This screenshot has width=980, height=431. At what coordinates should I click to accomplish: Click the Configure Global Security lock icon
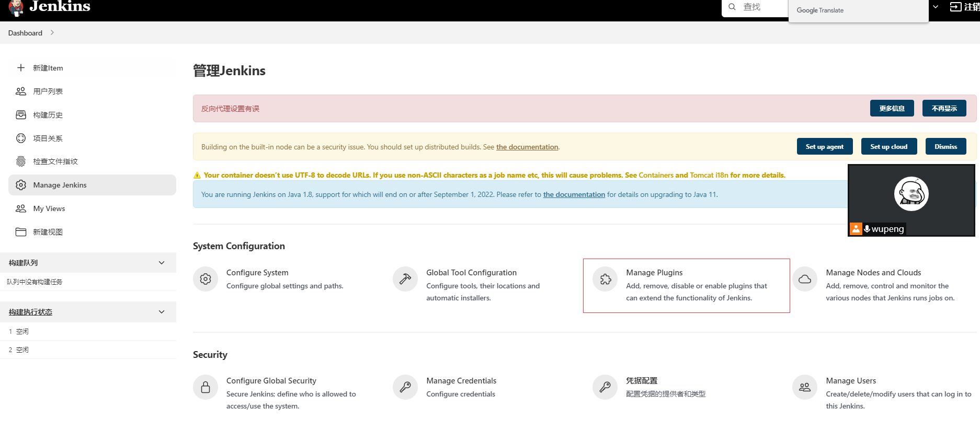(206, 387)
